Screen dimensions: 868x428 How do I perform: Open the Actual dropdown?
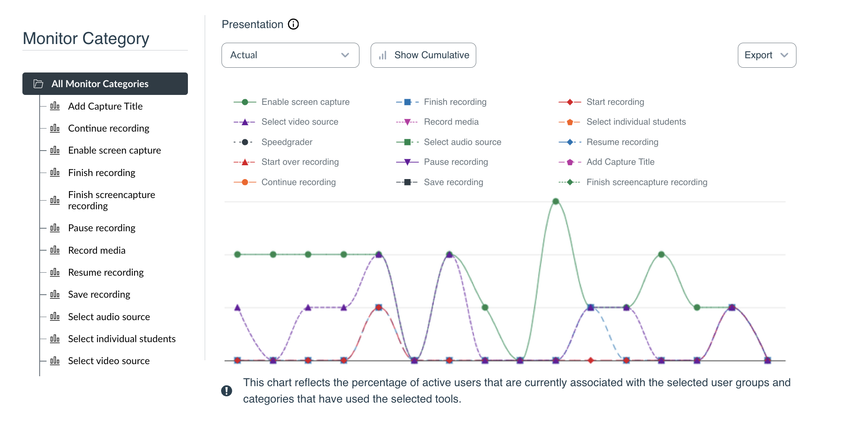coord(290,55)
